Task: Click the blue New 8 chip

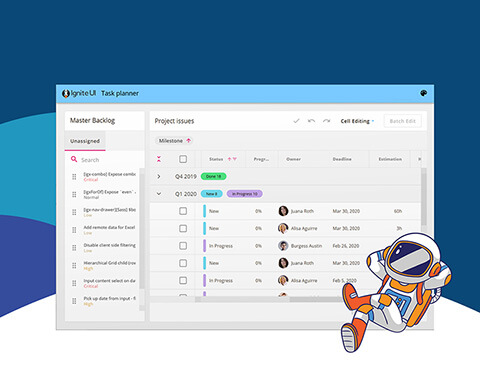Action: click(211, 194)
